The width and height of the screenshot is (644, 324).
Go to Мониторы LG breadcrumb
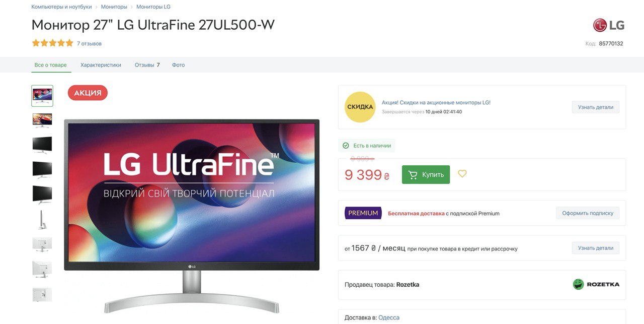coord(153,7)
